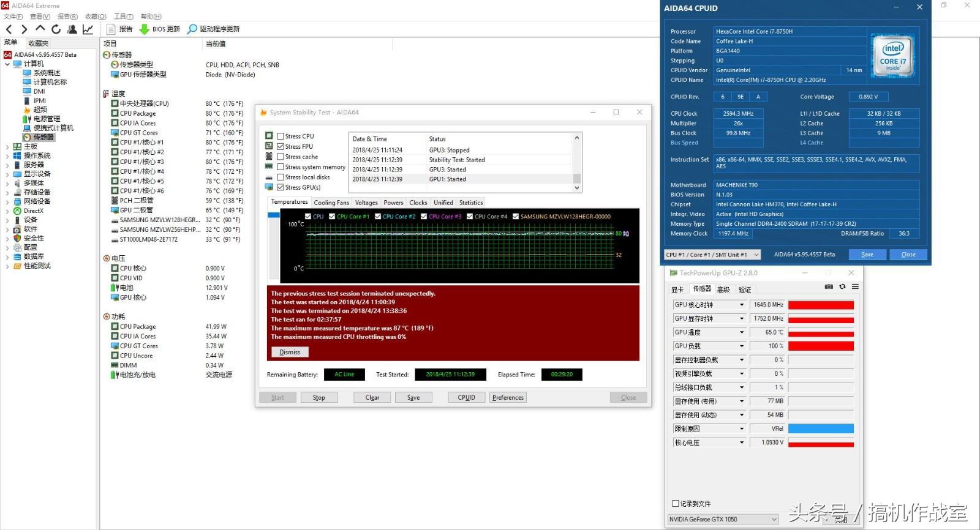Image resolution: width=980 pixels, height=530 pixels.
Task: Open the GPU-Z hamburger menu icon
Action: tap(855, 286)
